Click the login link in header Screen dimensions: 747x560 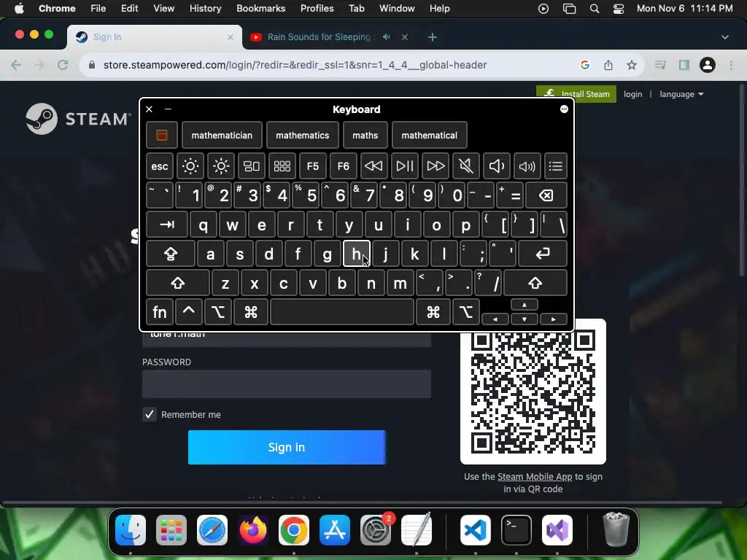pos(632,94)
